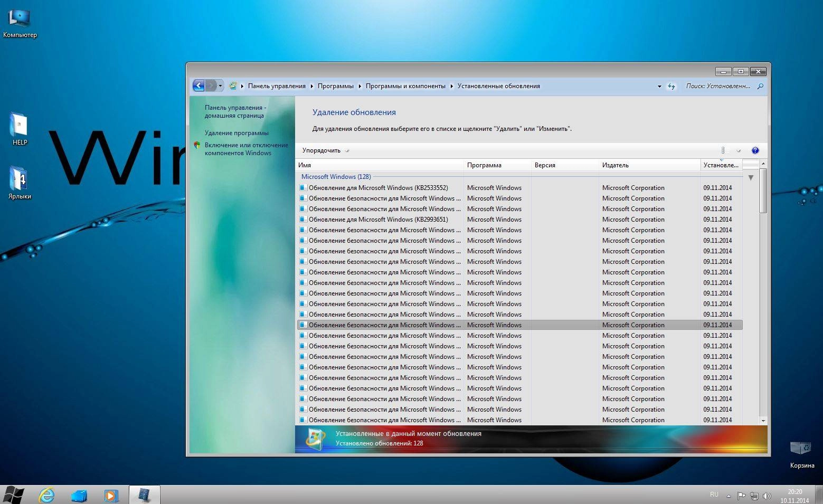
Task: Click the vertical scrollbar thumb
Action: point(763,191)
